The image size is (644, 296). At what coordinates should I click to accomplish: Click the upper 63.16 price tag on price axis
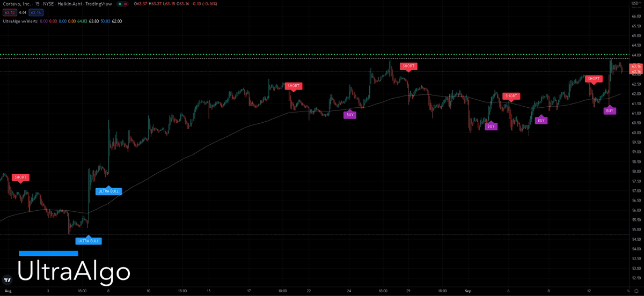point(636,66)
